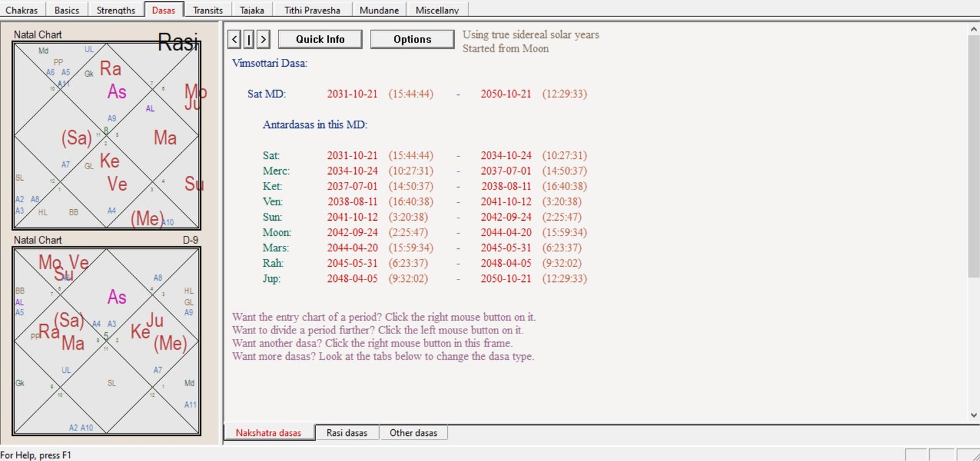Expand the Jup antardasa period

(271, 278)
